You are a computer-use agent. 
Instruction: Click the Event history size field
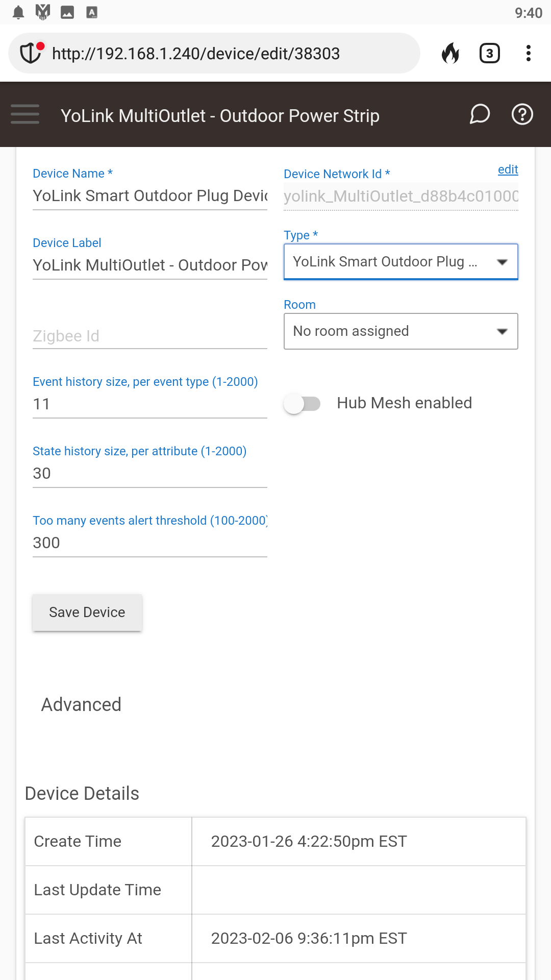(150, 404)
